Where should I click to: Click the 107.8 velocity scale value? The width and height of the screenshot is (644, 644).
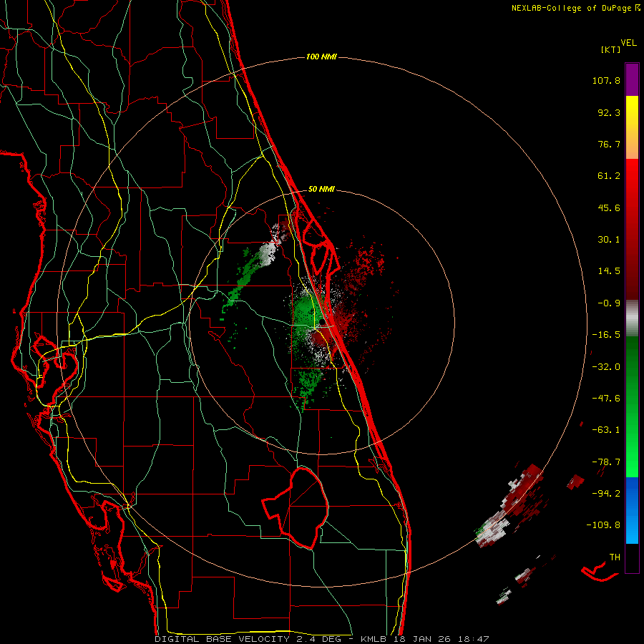606,80
